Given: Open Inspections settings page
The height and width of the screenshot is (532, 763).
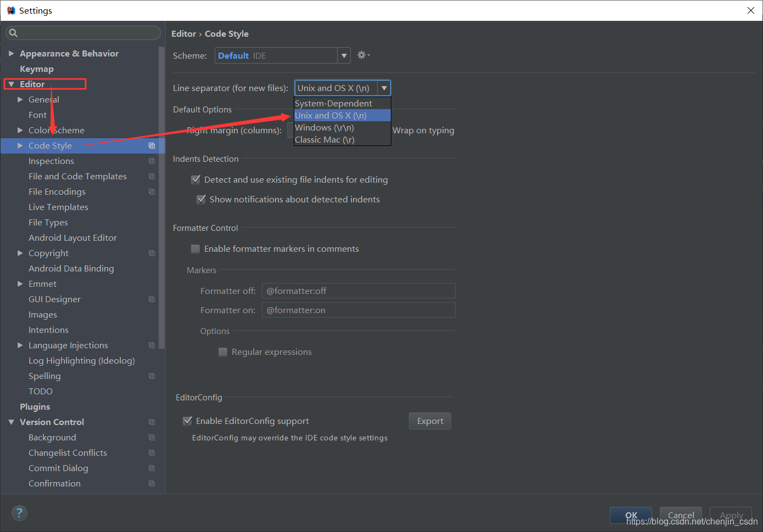Looking at the screenshot, I should pos(51,161).
